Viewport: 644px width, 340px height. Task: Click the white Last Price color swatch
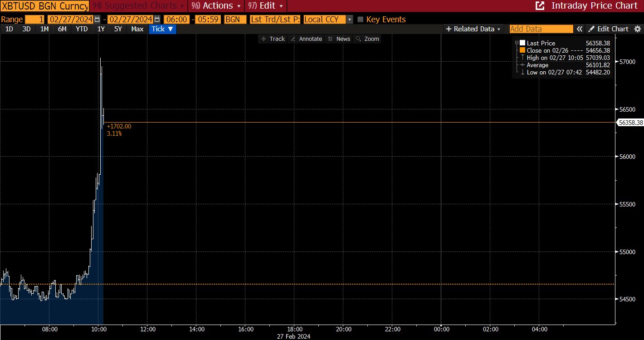(522, 43)
